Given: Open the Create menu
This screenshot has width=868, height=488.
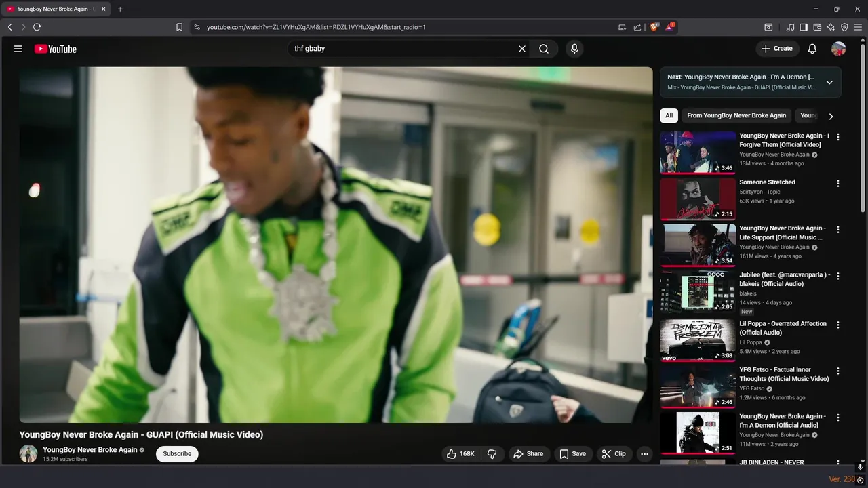Looking at the screenshot, I should click(777, 49).
